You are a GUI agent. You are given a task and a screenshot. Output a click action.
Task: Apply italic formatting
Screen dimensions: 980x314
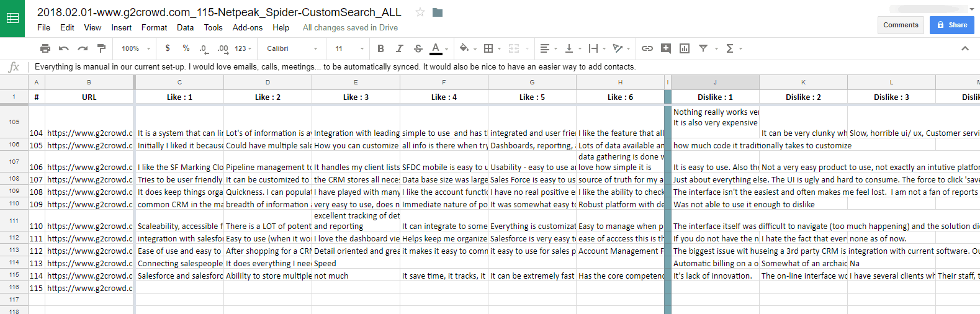tap(399, 48)
